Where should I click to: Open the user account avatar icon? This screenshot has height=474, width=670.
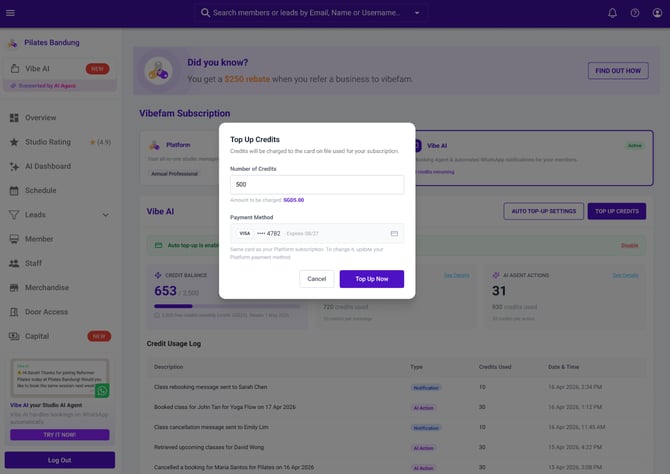pyautogui.click(x=657, y=13)
